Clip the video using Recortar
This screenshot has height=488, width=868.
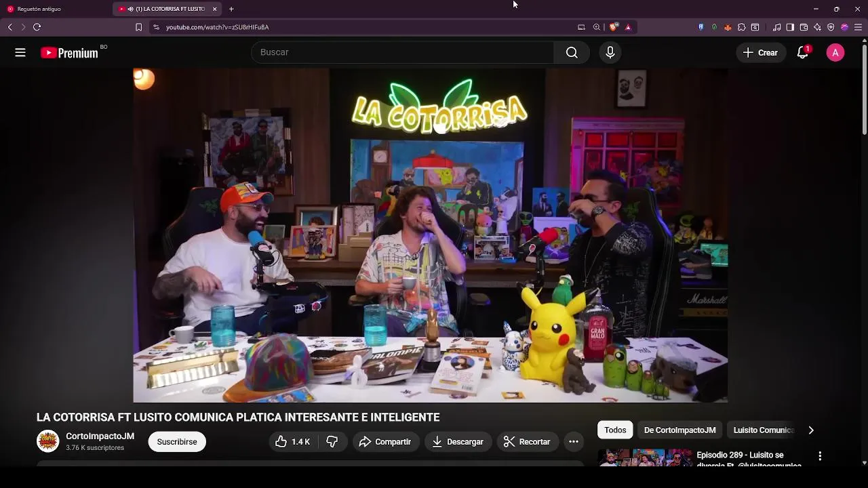[x=527, y=442]
